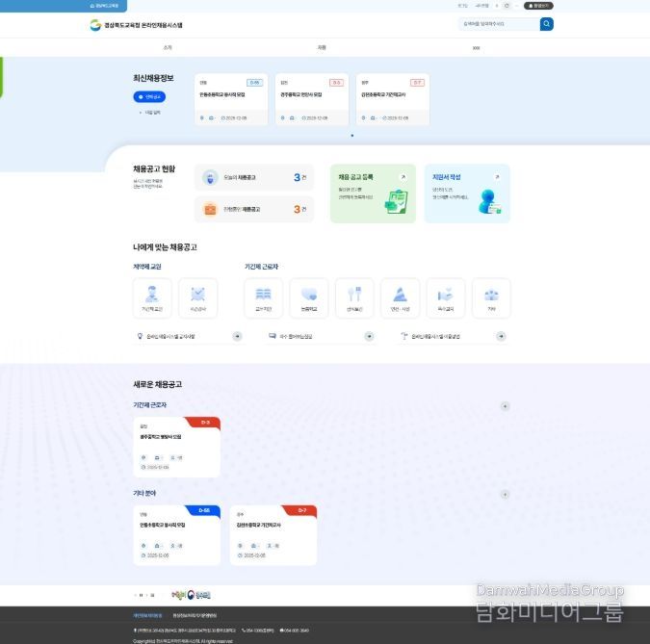
Task: Open the blue 지원서 작성 card
Action: [x=467, y=193]
